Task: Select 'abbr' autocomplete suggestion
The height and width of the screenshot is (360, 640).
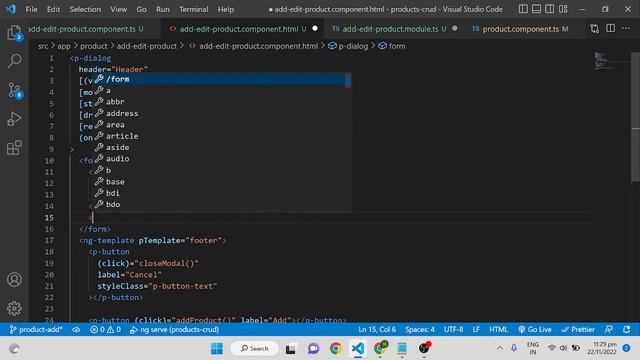Action: (x=222, y=102)
